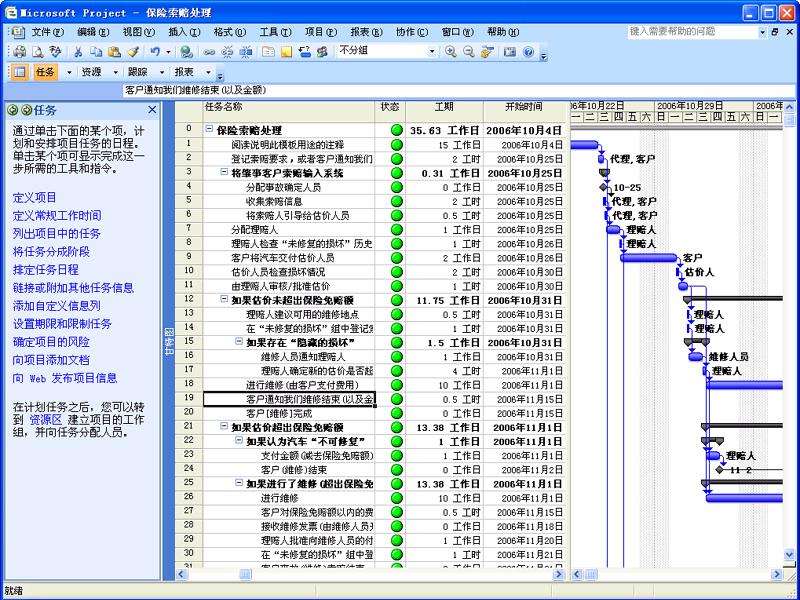Open the Task Information icon
Viewport: 800px width, 600px height.
pyautogui.click(x=268, y=52)
